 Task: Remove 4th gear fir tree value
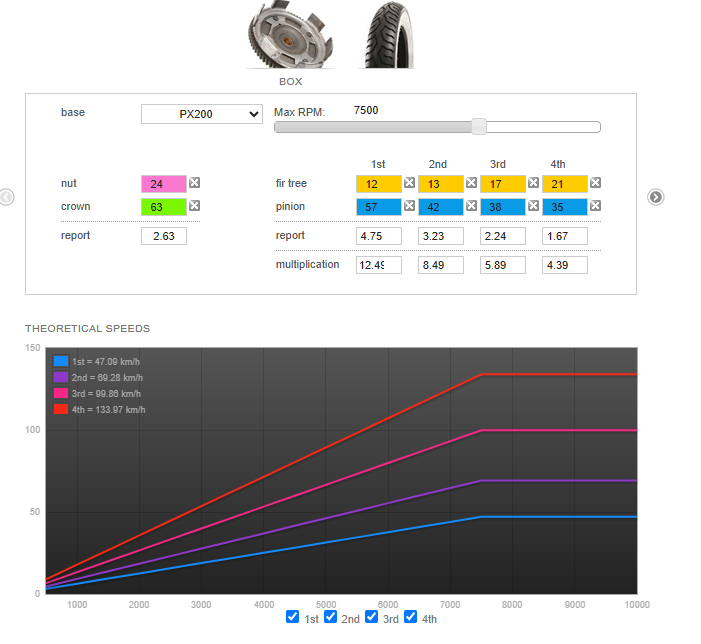[x=595, y=183]
